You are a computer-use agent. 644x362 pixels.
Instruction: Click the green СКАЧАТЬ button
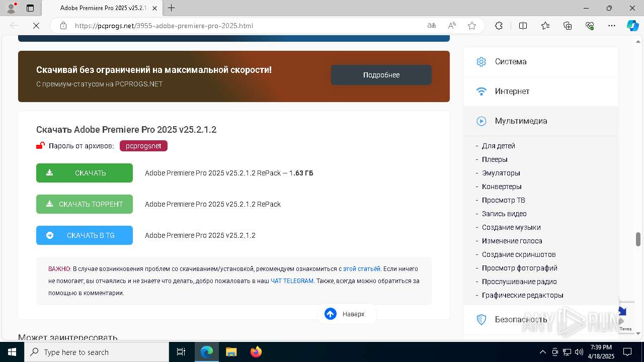85,173
